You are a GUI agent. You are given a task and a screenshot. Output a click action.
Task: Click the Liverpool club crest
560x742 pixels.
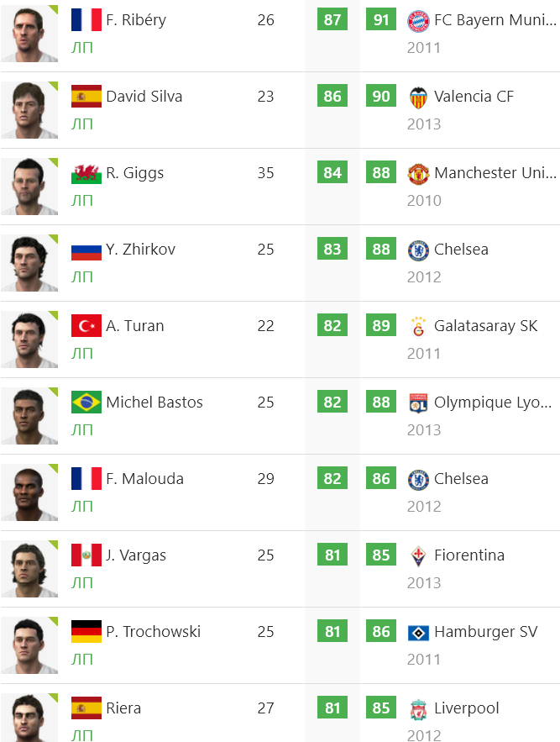click(x=418, y=709)
